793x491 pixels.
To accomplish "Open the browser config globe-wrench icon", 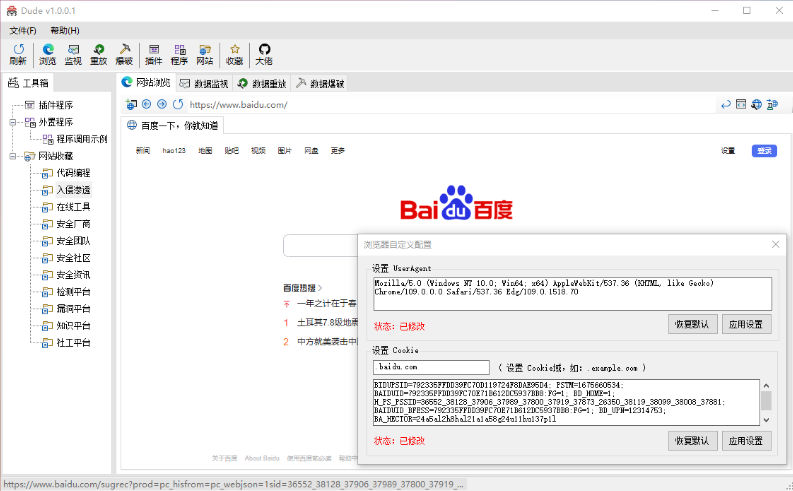I will tap(757, 105).
